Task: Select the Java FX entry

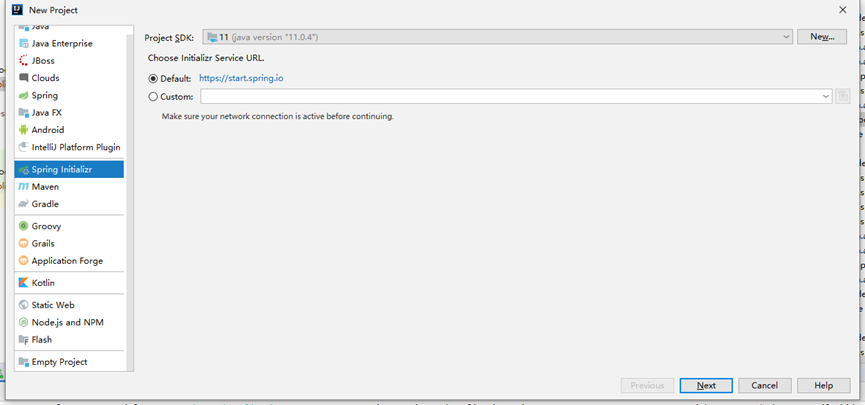Action: (47, 113)
